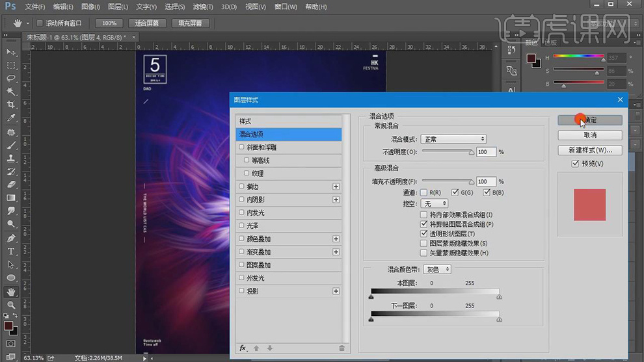Viewport: 644px width, 362px height.
Task: Click the 填充不透明度 slider handle
Action: pos(472,183)
